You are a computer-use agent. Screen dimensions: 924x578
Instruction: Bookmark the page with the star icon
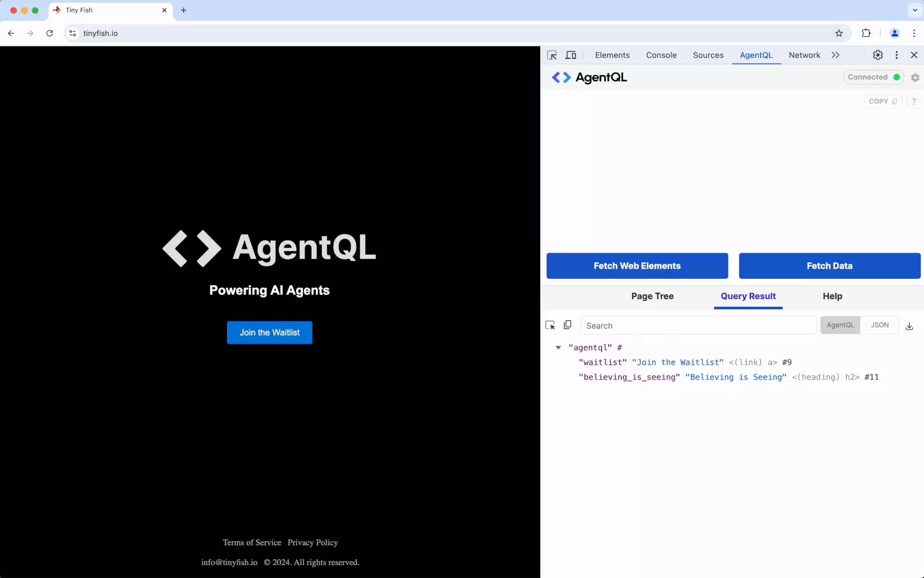click(x=839, y=33)
